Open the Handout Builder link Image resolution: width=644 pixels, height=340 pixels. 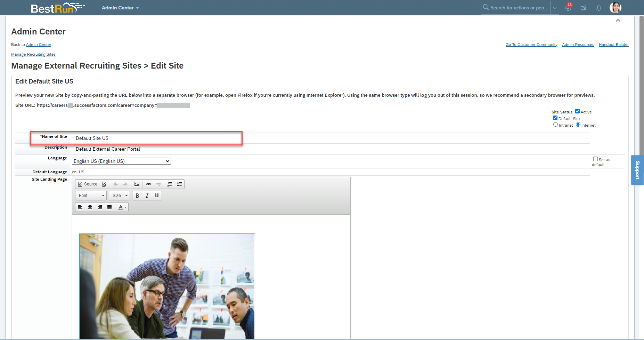614,45
